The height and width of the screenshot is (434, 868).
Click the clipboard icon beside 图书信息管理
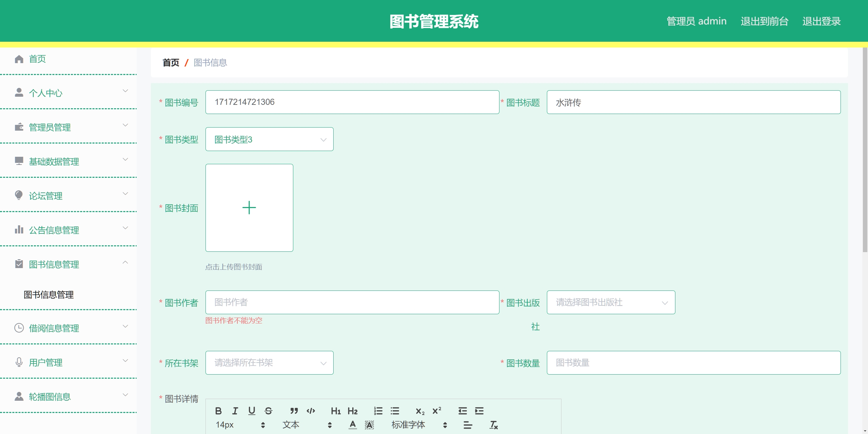pyautogui.click(x=19, y=264)
